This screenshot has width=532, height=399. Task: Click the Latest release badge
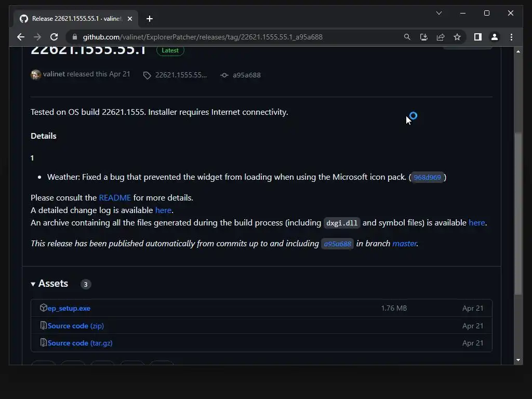coord(170,50)
